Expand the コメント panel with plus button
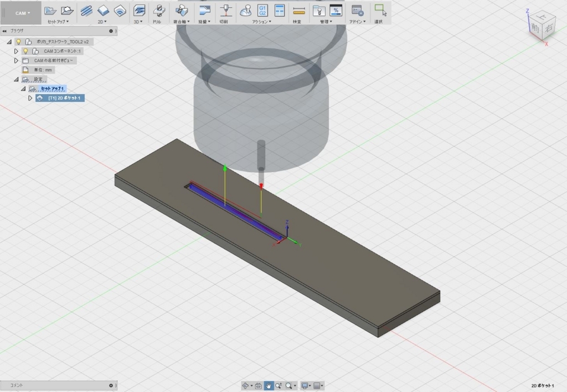Image resolution: width=567 pixels, height=392 pixels. [111, 385]
